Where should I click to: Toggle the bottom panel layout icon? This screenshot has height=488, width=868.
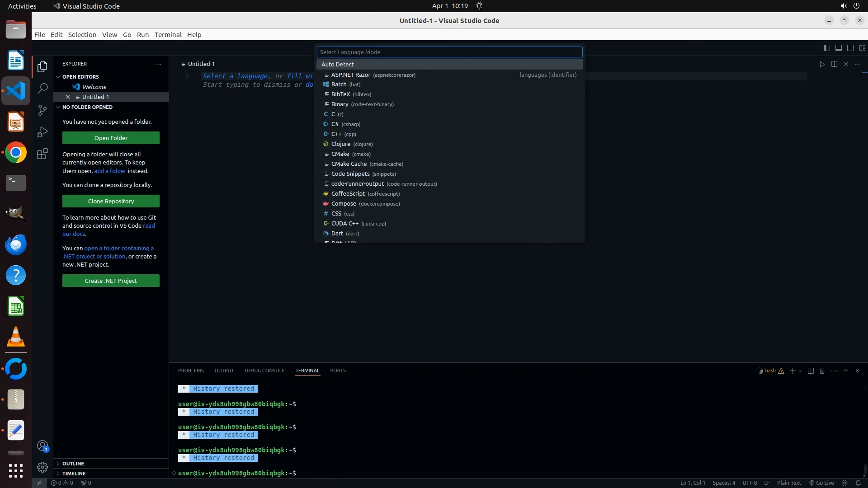(x=838, y=48)
